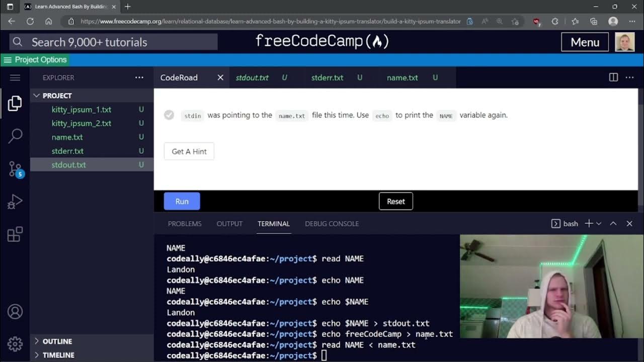The width and height of the screenshot is (644, 362).
Task: Split the editor right
Action: tap(613, 77)
